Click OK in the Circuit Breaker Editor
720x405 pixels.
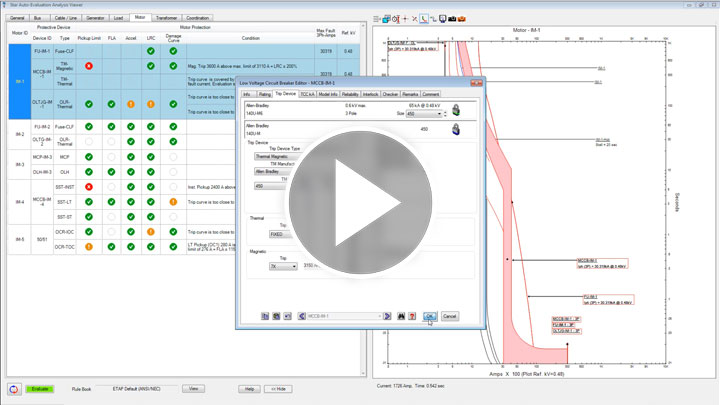click(x=429, y=316)
